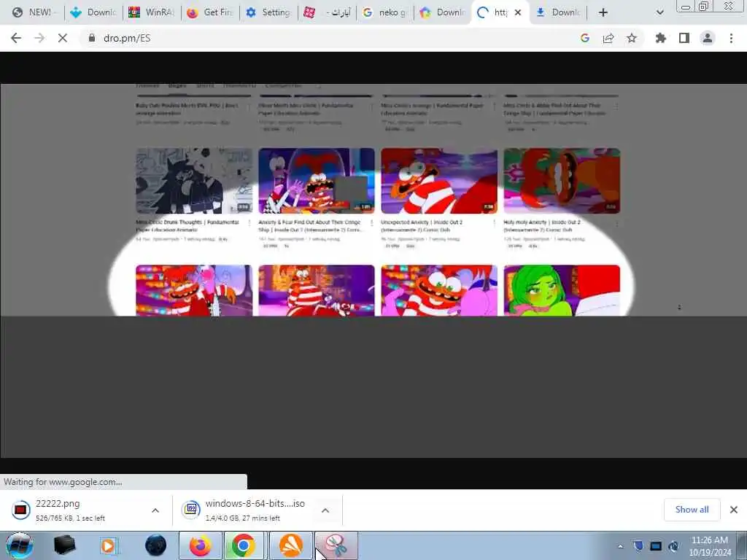Switch to Firefox on the taskbar
The width and height of the screenshot is (747, 560).
click(200, 545)
